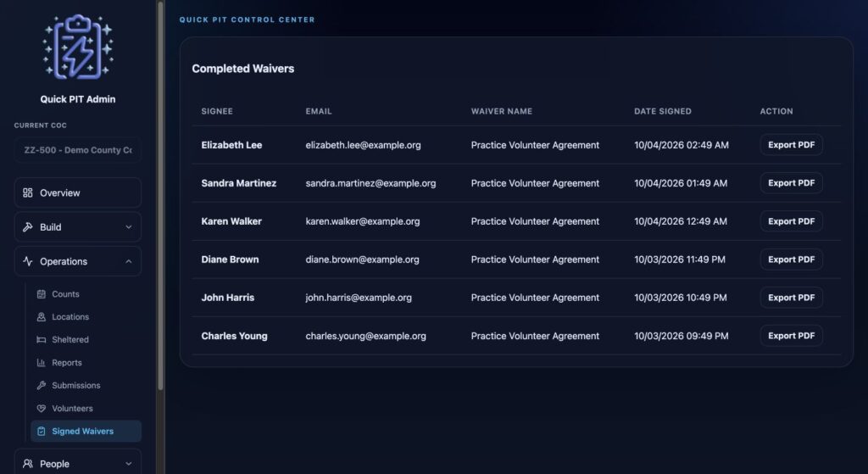Export Karen Walker's waiver as PDF
The width and height of the screenshot is (868, 474).
tap(791, 221)
